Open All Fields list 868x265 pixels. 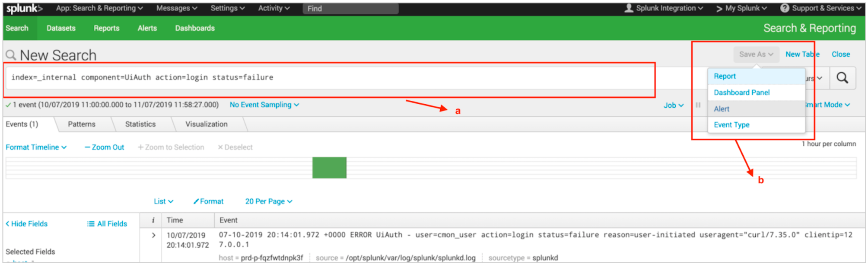[107, 224]
